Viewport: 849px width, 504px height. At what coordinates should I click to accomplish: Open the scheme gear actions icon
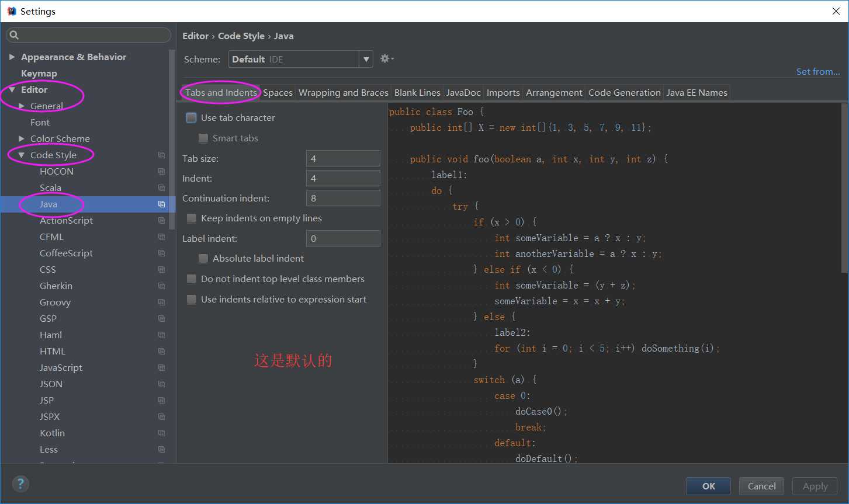coord(387,58)
